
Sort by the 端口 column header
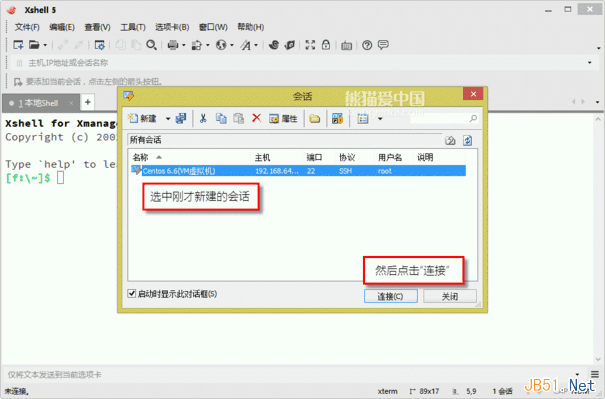click(x=319, y=157)
